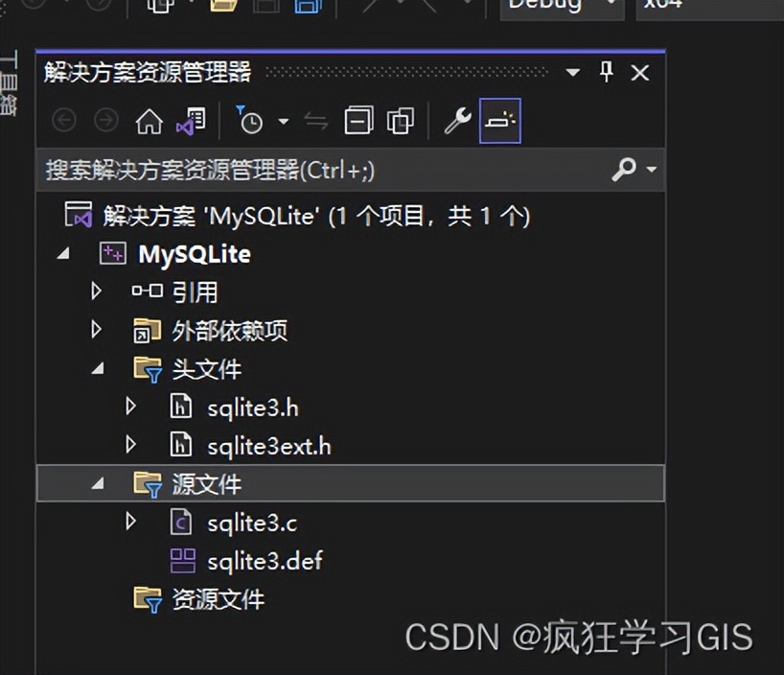Click the Sync with Active Document arrows
Screen dimensions: 784x675
pos(316,121)
